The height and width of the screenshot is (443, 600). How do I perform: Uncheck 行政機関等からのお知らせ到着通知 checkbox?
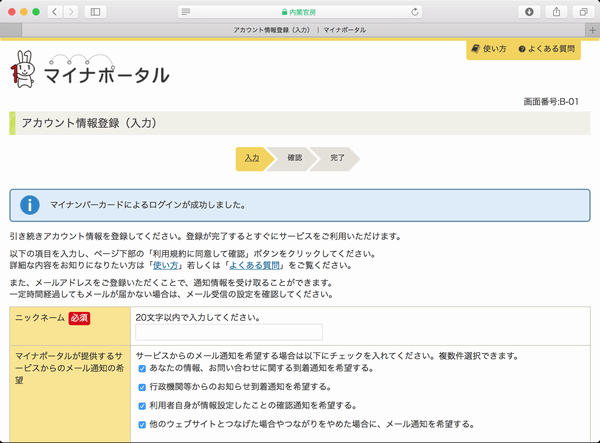[142, 388]
